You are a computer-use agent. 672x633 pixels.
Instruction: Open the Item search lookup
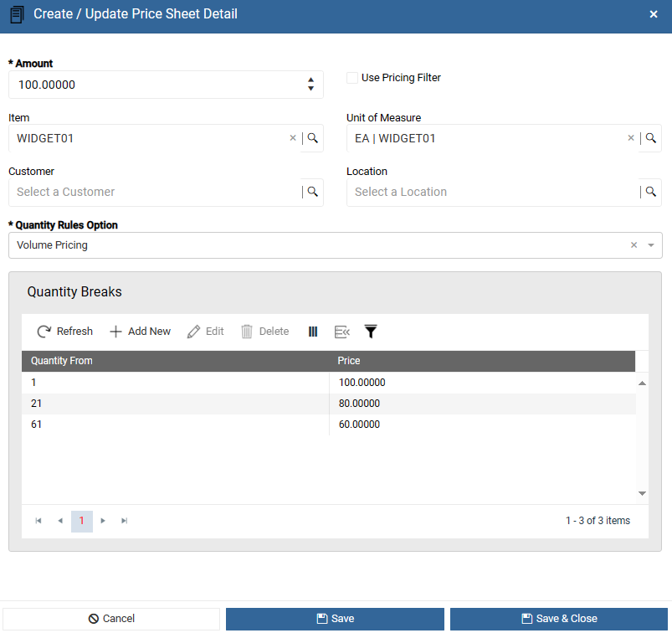313,137
